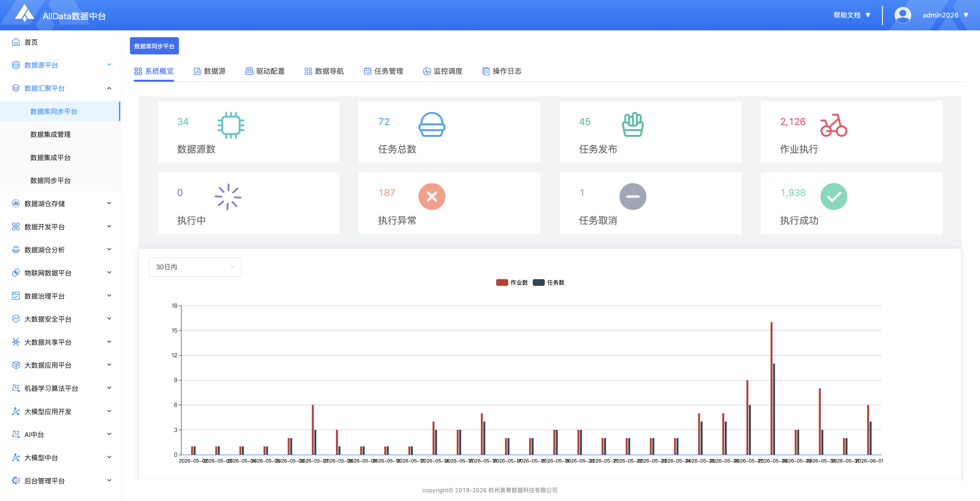980x501 pixels.
Task: Click the 机器学习算法平台 sidebar icon
Action: [x=16, y=388]
